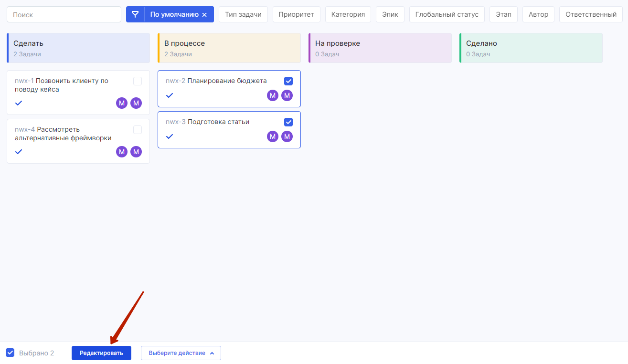Click second avatar on nwx-2 card
The image size is (628, 364).
(x=287, y=95)
